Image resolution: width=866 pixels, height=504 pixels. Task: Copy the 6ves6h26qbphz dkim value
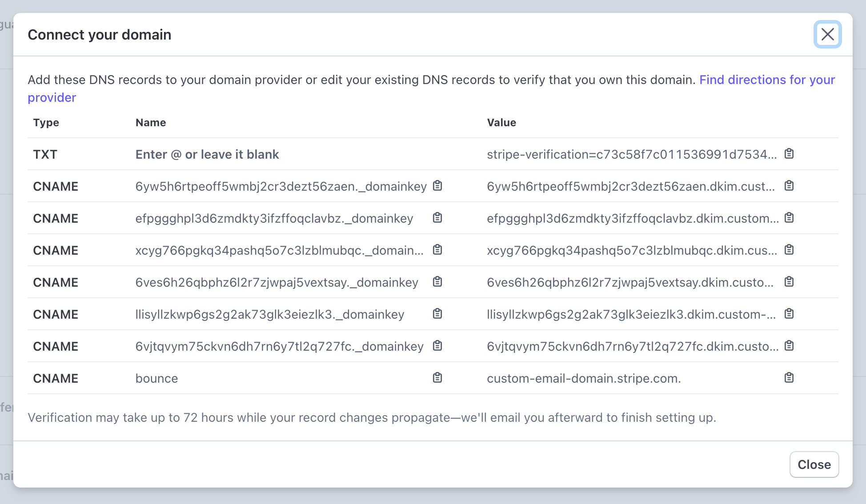click(789, 282)
